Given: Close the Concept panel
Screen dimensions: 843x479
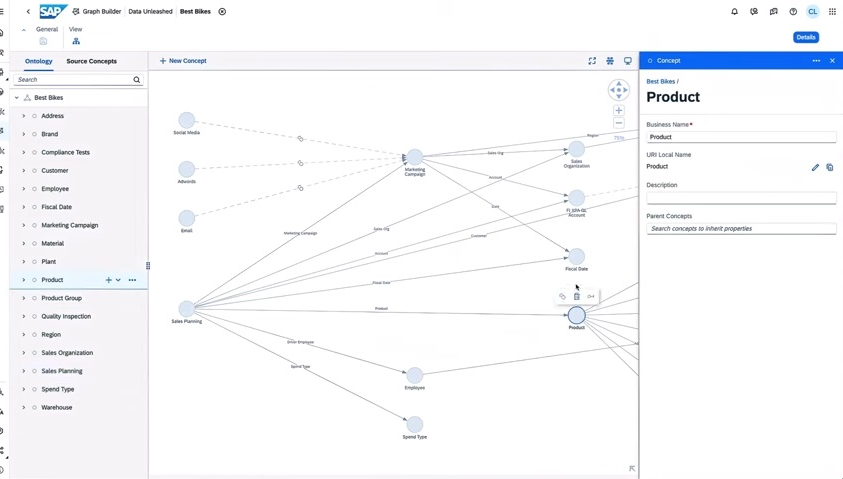Looking at the screenshot, I should [x=832, y=61].
